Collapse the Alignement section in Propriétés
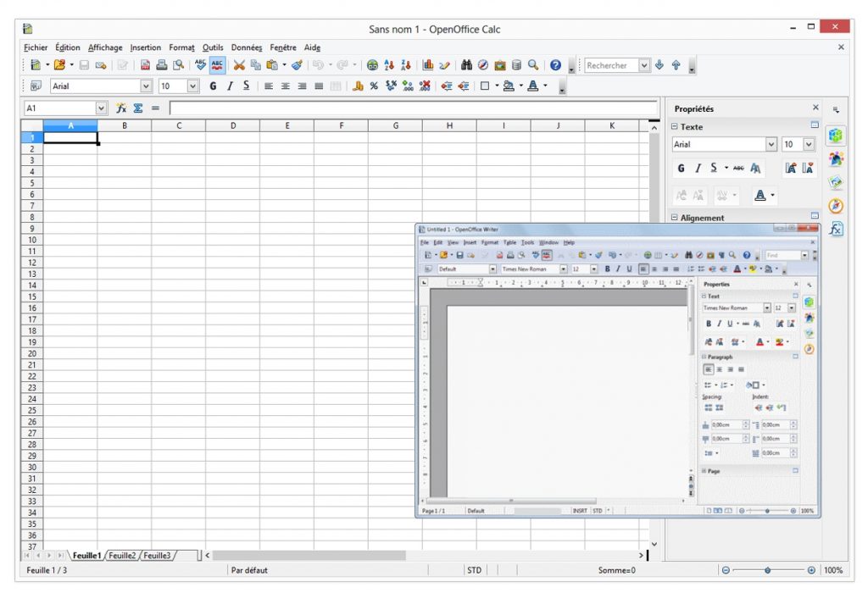 [x=674, y=218]
